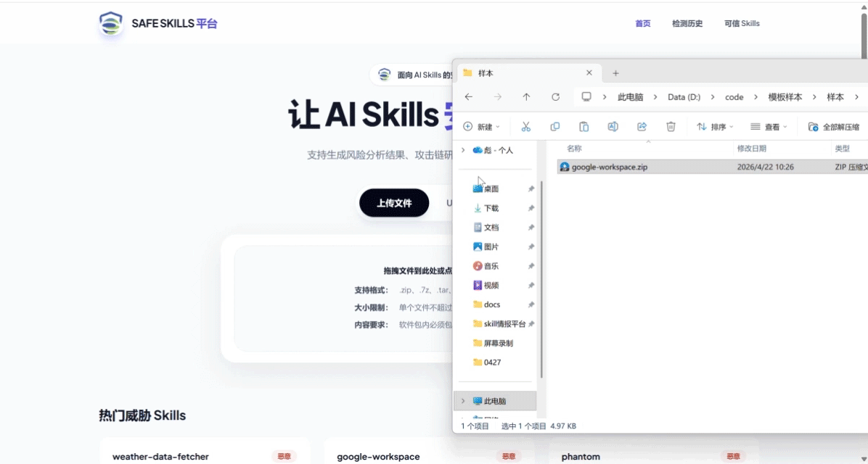
Task: Refresh the Explorer folder view
Action: click(x=555, y=97)
